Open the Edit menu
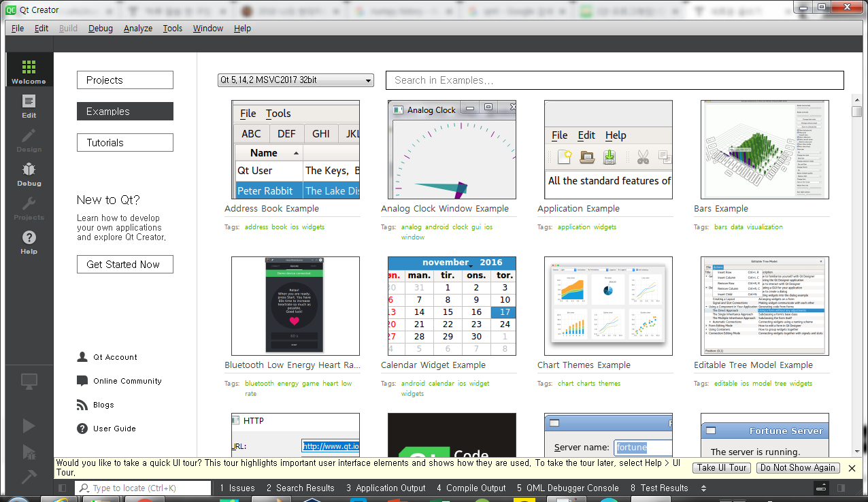 tap(41, 28)
